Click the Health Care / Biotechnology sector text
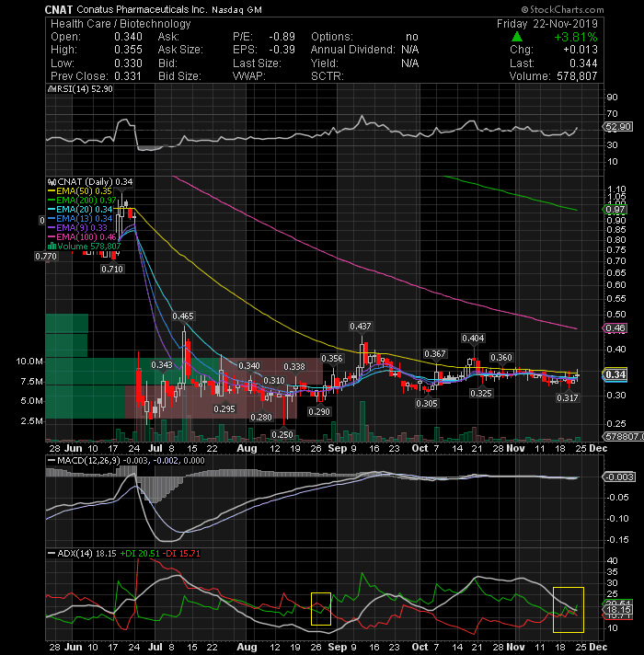The width and height of the screenshot is (644, 655). tap(121, 24)
